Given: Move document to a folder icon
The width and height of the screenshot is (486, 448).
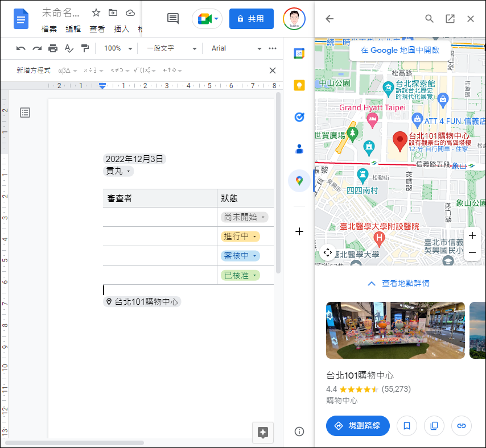Looking at the screenshot, I should coord(113,13).
